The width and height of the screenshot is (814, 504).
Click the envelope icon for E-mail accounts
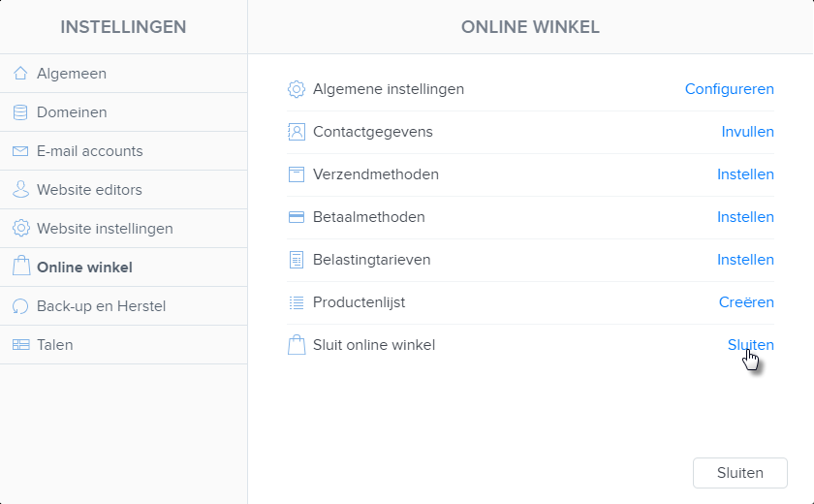[20, 151]
